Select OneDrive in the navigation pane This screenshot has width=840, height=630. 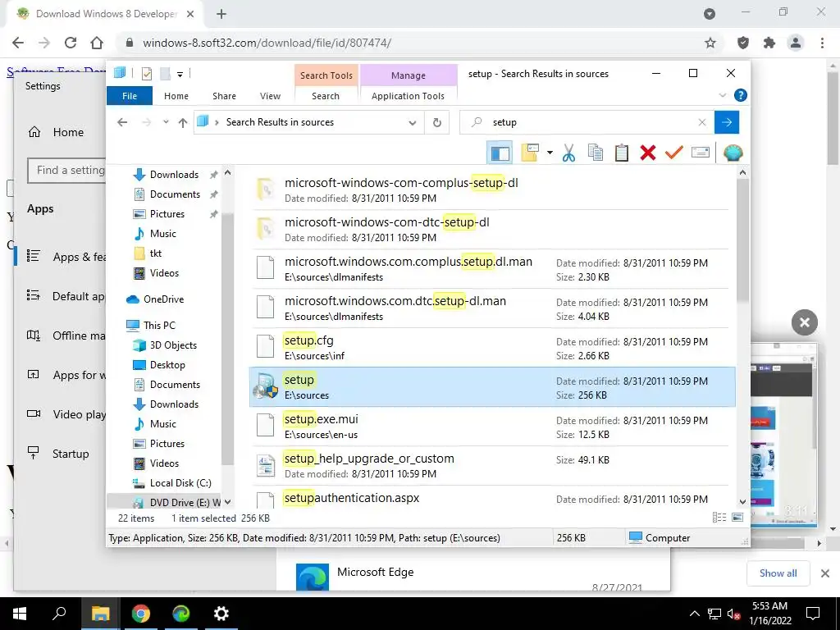pos(163,299)
